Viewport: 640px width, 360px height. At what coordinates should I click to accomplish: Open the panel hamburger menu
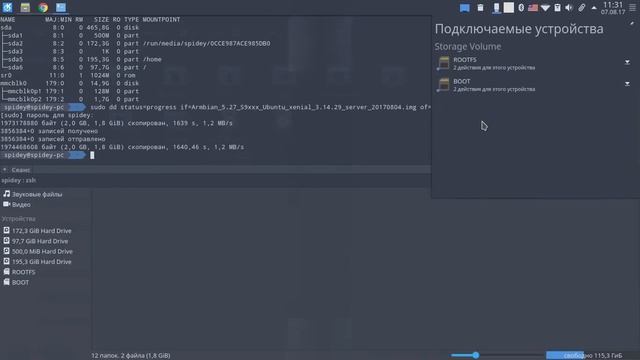point(633,8)
